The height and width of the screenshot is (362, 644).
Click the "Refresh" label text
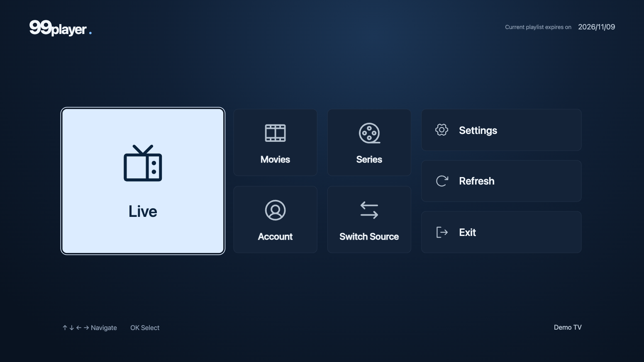(477, 181)
